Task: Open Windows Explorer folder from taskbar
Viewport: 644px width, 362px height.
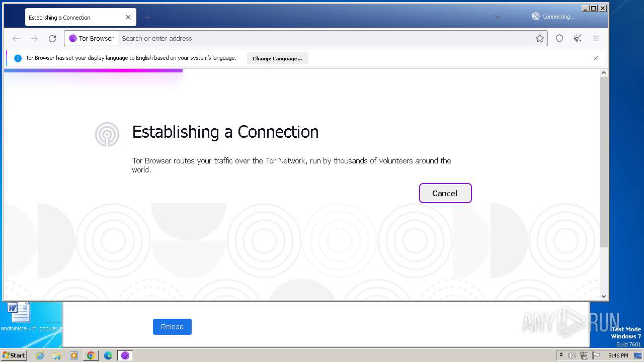Action: click(x=57, y=355)
